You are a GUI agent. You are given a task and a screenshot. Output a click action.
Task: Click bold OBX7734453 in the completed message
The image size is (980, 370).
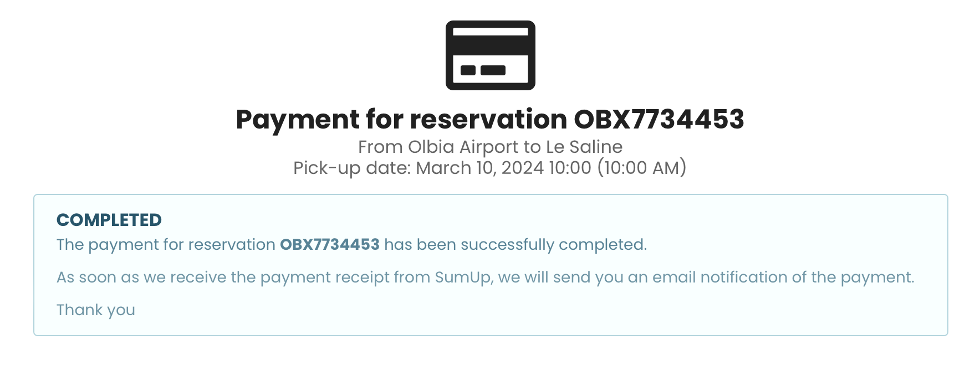pyautogui.click(x=329, y=245)
